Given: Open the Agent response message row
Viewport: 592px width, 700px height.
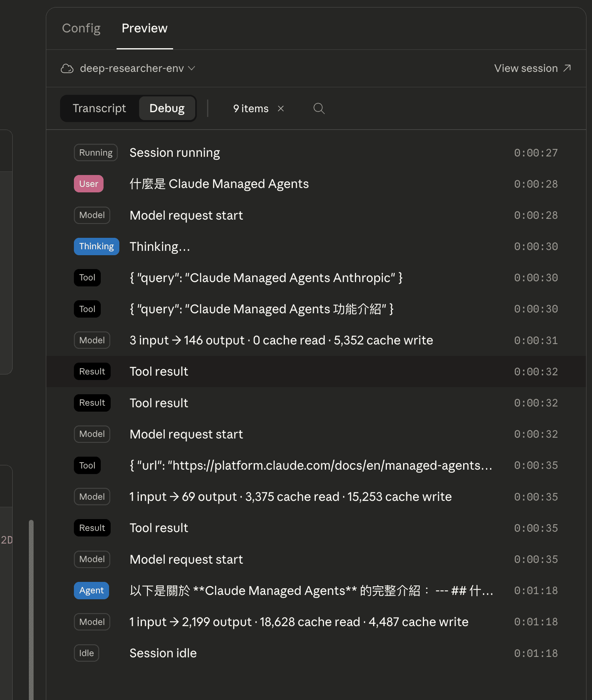Looking at the screenshot, I should [311, 591].
